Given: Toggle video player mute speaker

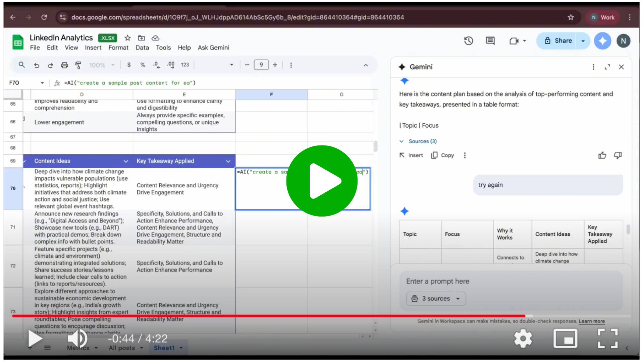Looking at the screenshot, I should coord(77,338).
